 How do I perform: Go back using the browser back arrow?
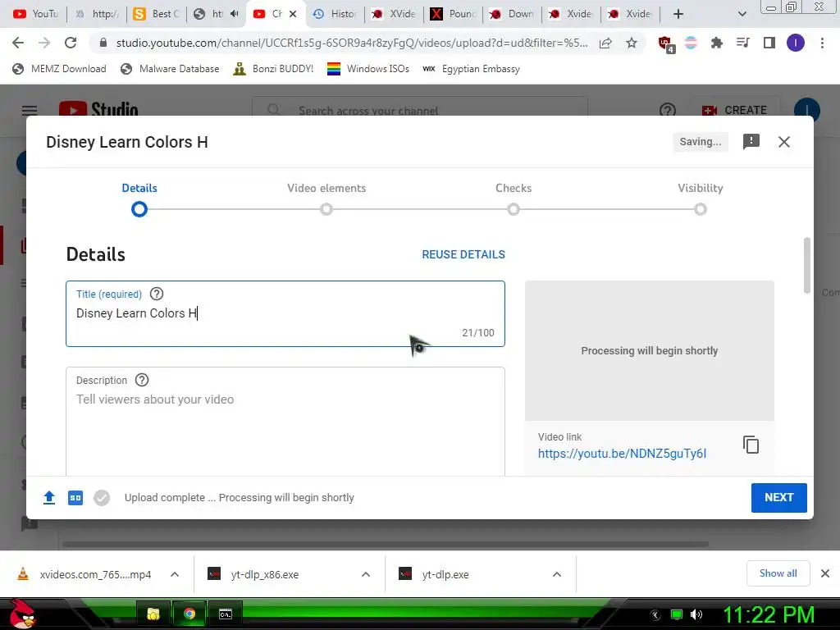click(18, 43)
